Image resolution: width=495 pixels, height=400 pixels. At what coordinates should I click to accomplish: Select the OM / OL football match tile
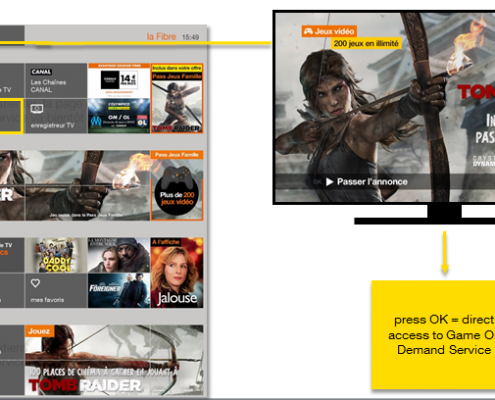tap(119, 116)
